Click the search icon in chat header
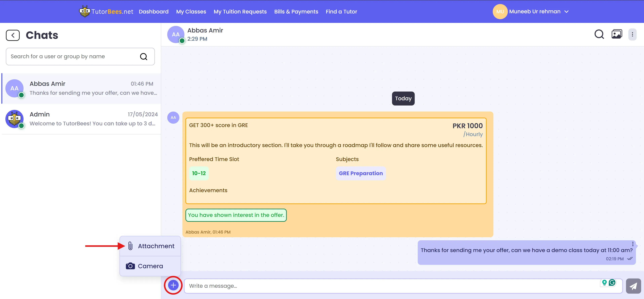The height and width of the screenshot is (299, 644). point(599,34)
